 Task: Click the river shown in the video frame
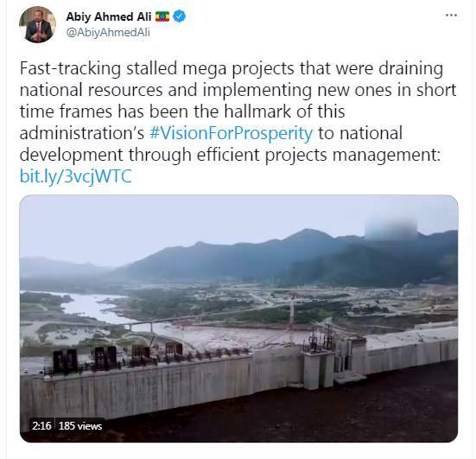pyautogui.click(x=91, y=307)
